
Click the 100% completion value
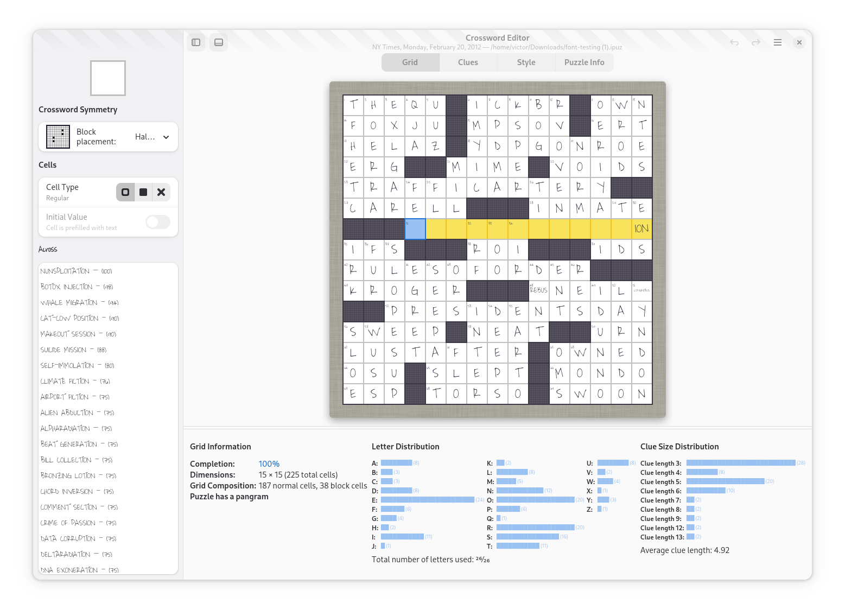point(269,464)
